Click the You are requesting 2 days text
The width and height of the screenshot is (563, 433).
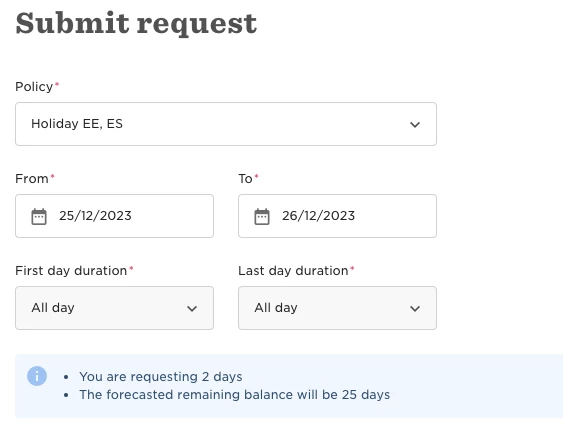pos(161,377)
